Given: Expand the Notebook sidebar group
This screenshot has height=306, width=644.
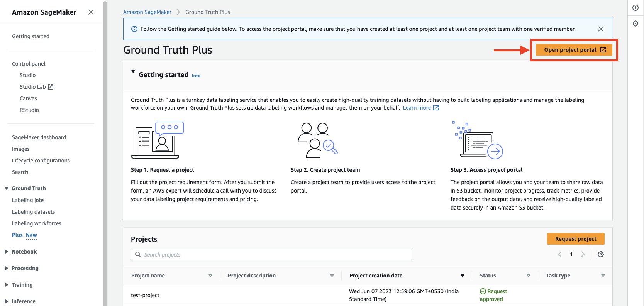Looking at the screenshot, I should click(x=7, y=252).
